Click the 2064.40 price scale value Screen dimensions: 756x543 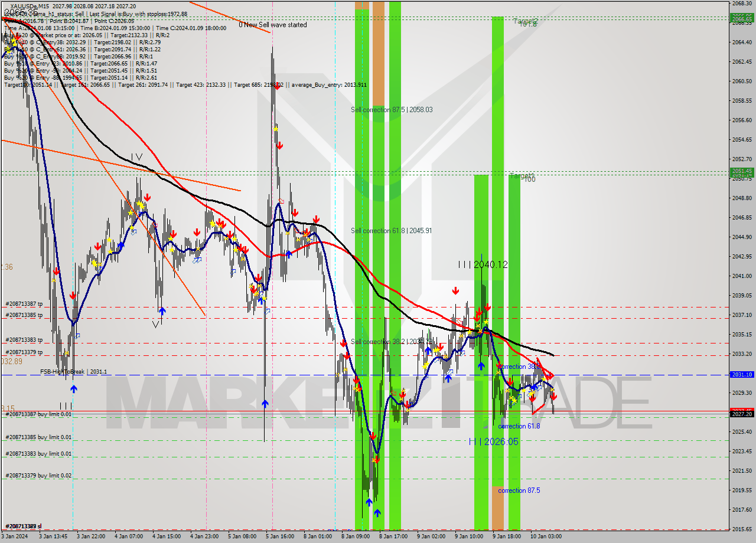(742, 42)
